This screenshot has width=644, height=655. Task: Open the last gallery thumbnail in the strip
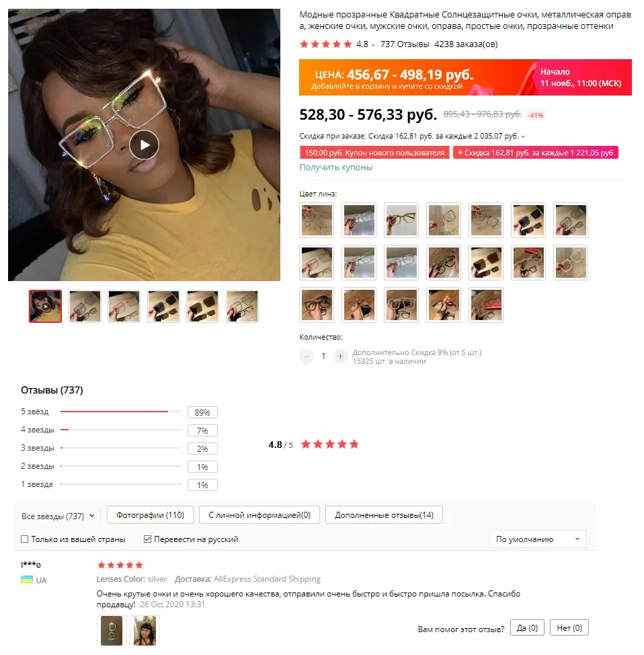[242, 306]
